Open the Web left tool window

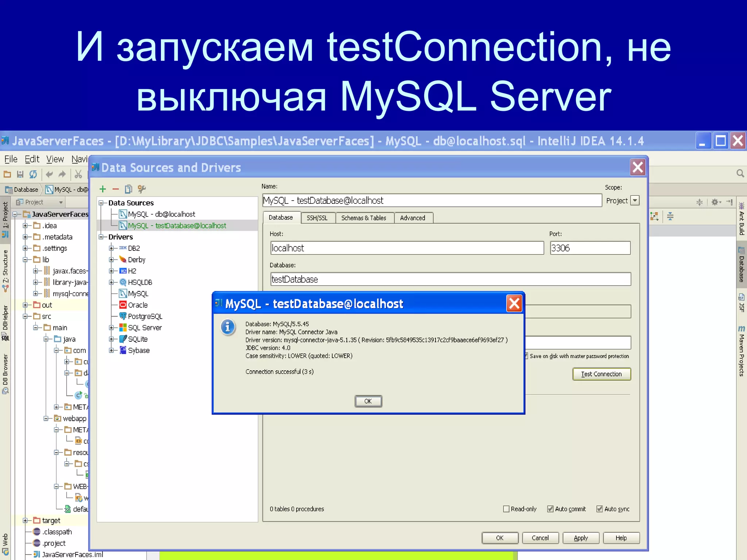(x=5, y=544)
